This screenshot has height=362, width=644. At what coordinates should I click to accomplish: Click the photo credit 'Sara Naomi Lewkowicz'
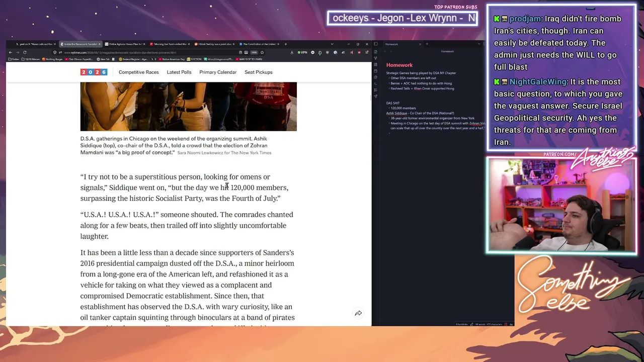(224, 153)
